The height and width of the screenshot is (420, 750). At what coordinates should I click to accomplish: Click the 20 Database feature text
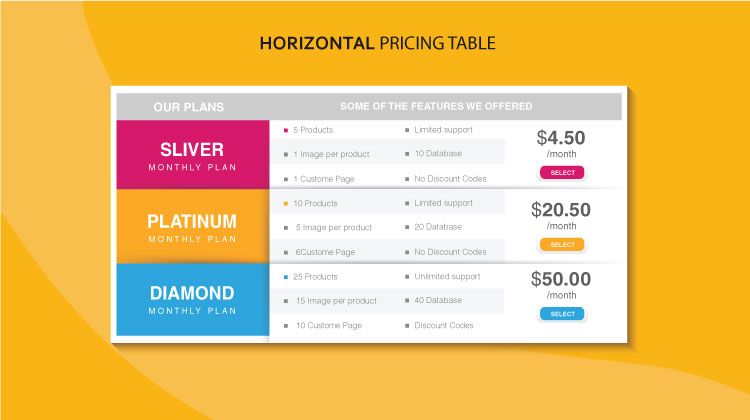438,227
